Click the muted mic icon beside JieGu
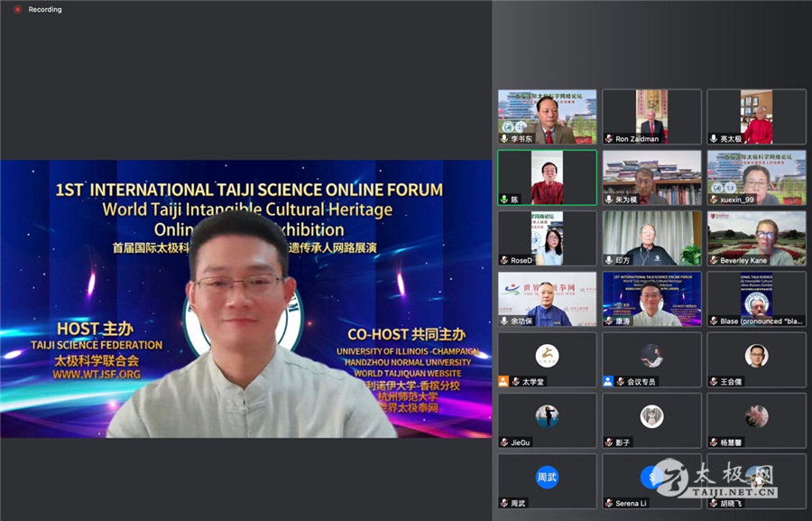812x521 pixels. (504, 442)
